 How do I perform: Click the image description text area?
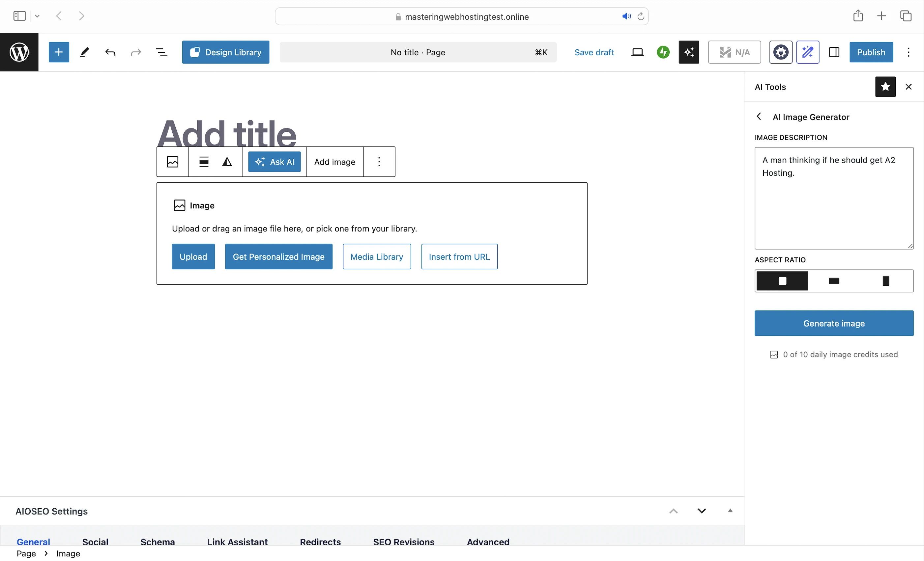pyautogui.click(x=834, y=198)
